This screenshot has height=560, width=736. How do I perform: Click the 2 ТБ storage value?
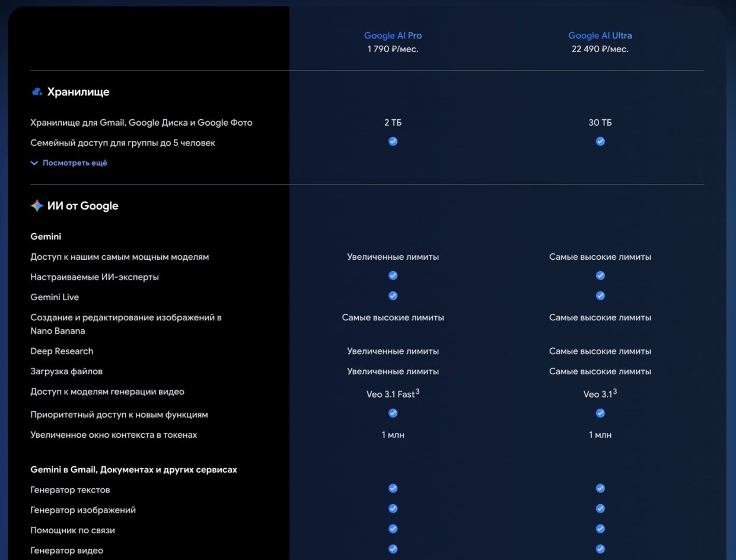(393, 123)
